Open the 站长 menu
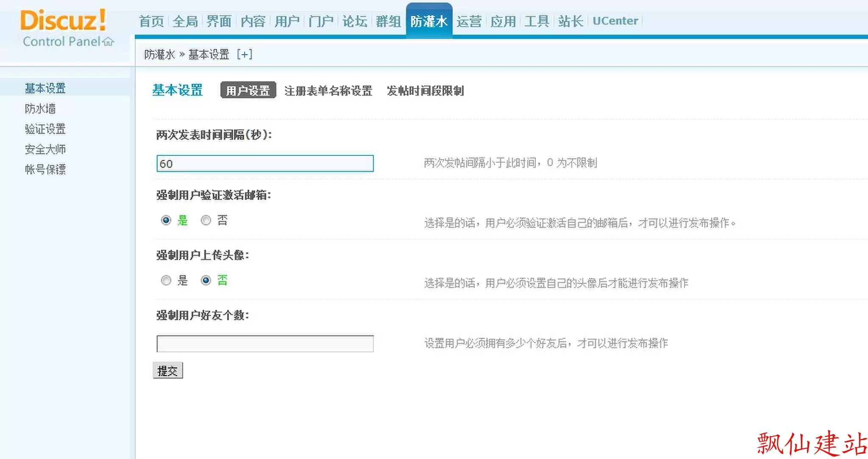Image resolution: width=868 pixels, height=459 pixels. (571, 21)
